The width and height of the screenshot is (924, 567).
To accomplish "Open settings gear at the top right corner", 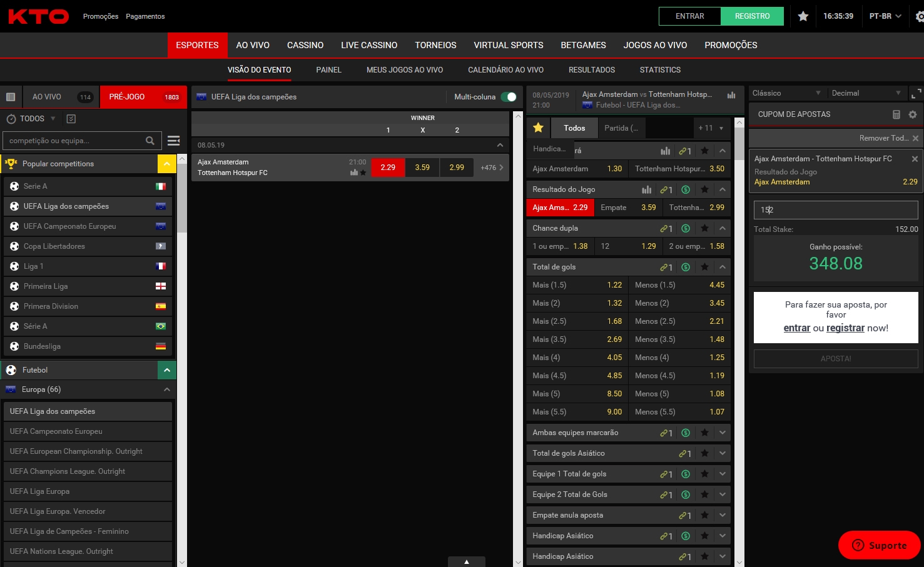I will 920,17.
